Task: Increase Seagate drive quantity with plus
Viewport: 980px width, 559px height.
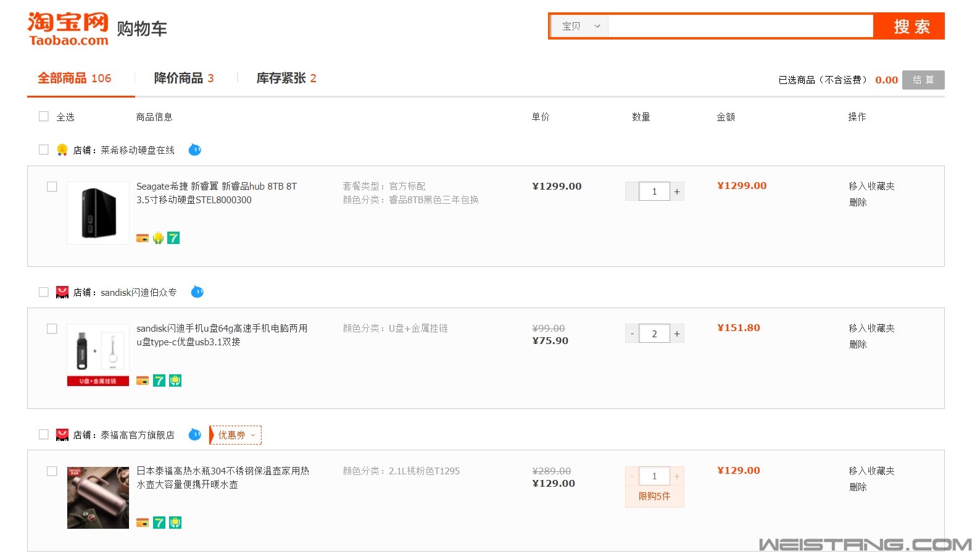Action: (x=677, y=191)
